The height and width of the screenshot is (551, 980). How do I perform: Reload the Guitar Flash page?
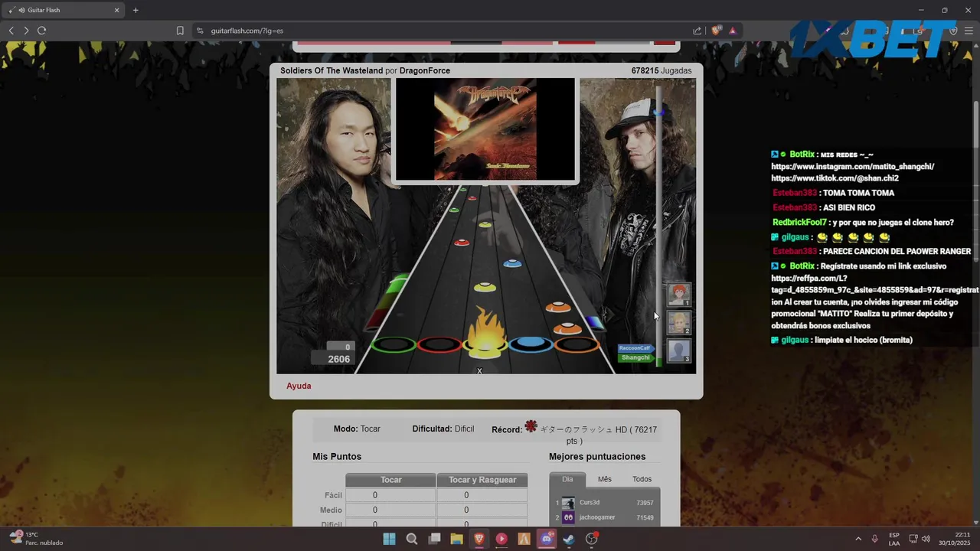tap(41, 31)
